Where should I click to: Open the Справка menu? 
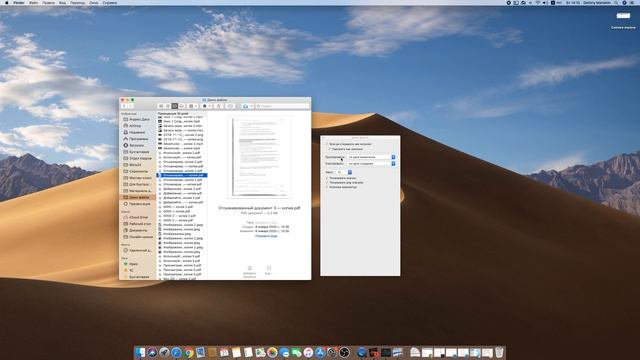point(110,2)
